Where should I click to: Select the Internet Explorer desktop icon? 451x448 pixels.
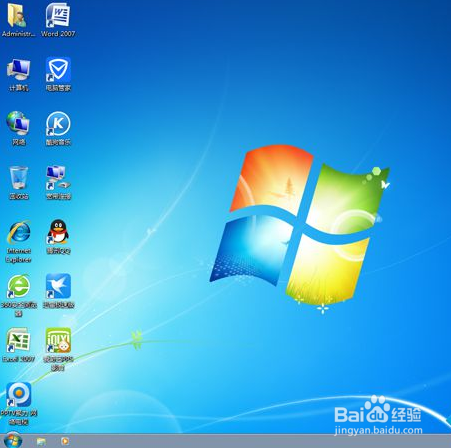tap(19, 232)
